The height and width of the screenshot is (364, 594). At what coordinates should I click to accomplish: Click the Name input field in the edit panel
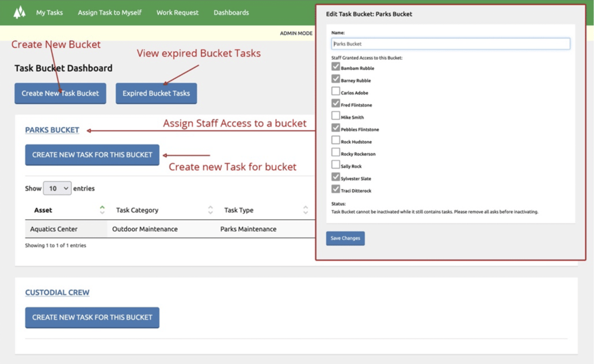(x=449, y=43)
